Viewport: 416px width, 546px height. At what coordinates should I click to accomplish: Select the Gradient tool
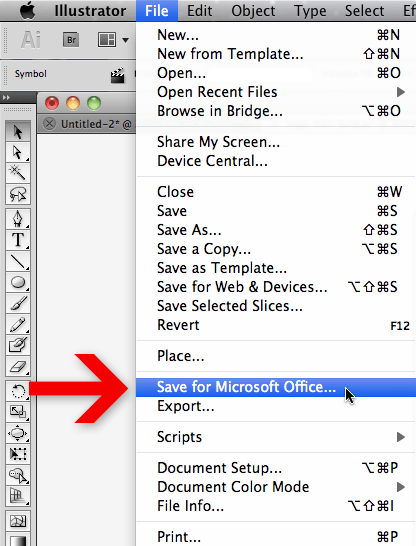click(x=18, y=540)
